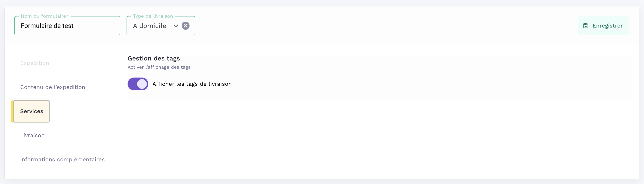Click the Gestion des tags heading
This screenshot has width=644, height=184.
(154, 58)
